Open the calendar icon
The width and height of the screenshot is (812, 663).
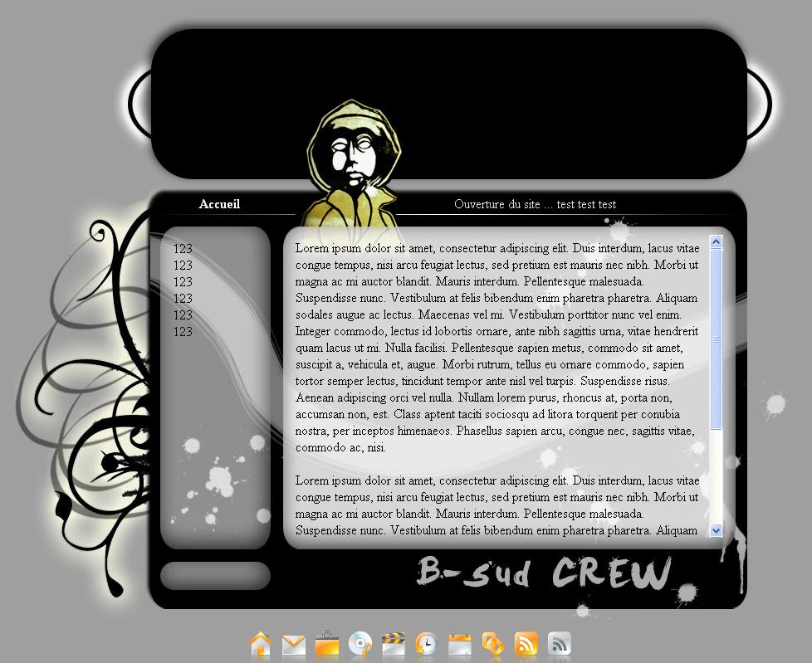pos(460,645)
